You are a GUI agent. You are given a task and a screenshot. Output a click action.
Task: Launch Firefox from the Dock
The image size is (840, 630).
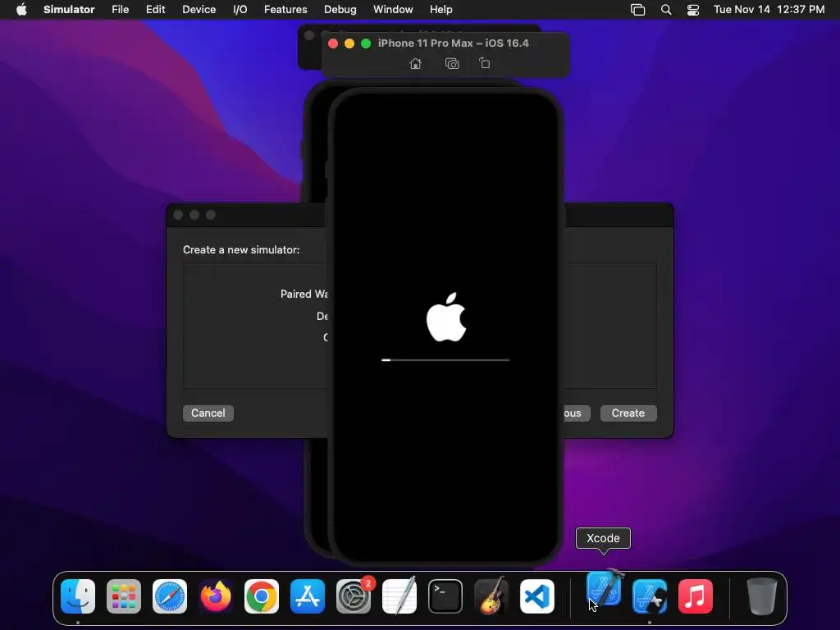(216, 596)
